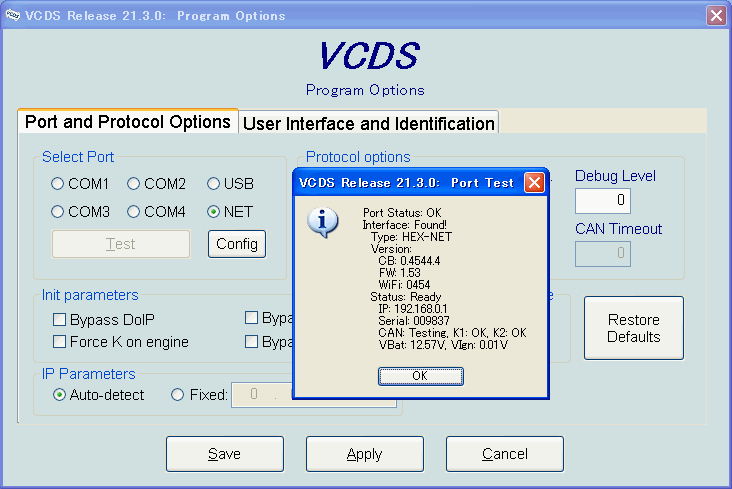The width and height of the screenshot is (732, 489).
Task: Click the 'CB: 0.4544.4' version text
Action: (409, 261)
